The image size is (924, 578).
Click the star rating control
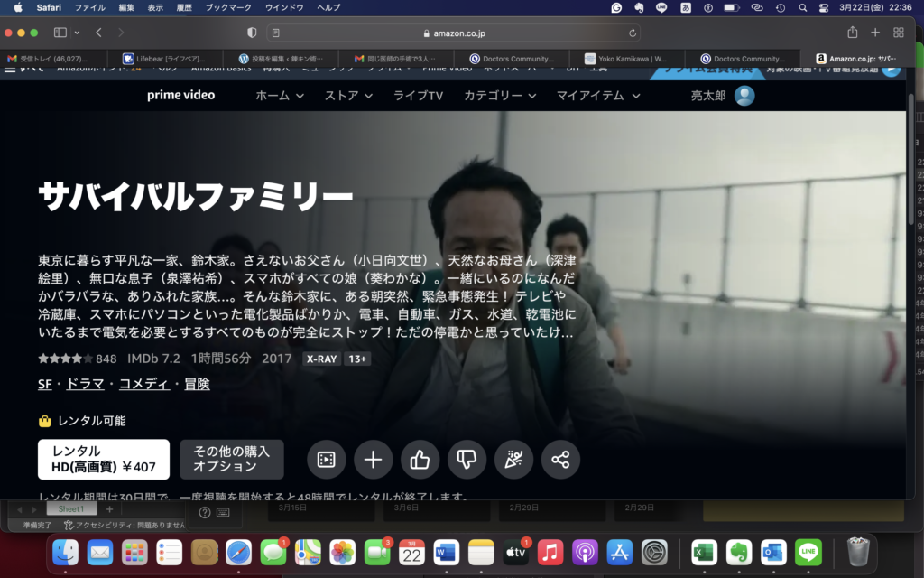[x=62, y=359]
